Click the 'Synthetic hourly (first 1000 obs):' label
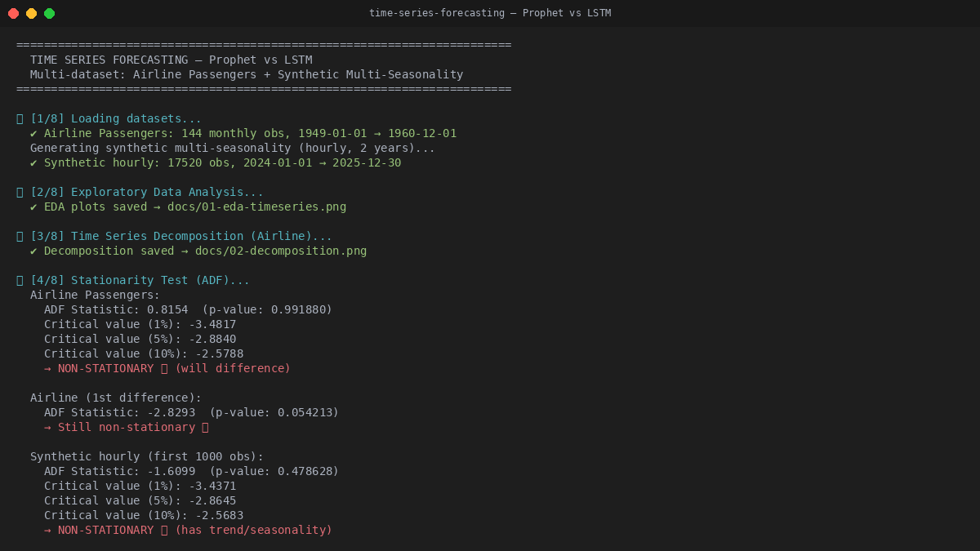 tap(147, 456)
